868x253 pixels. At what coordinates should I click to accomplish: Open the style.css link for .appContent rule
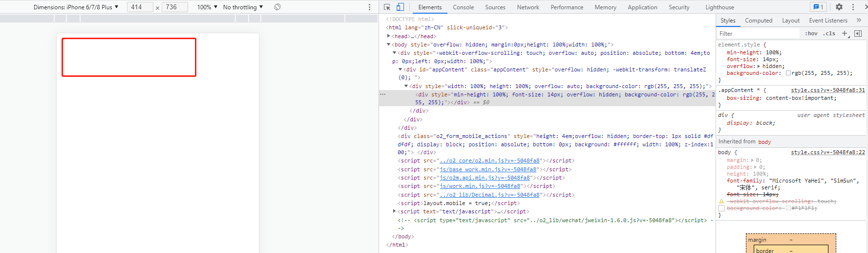tap(827, 90)
